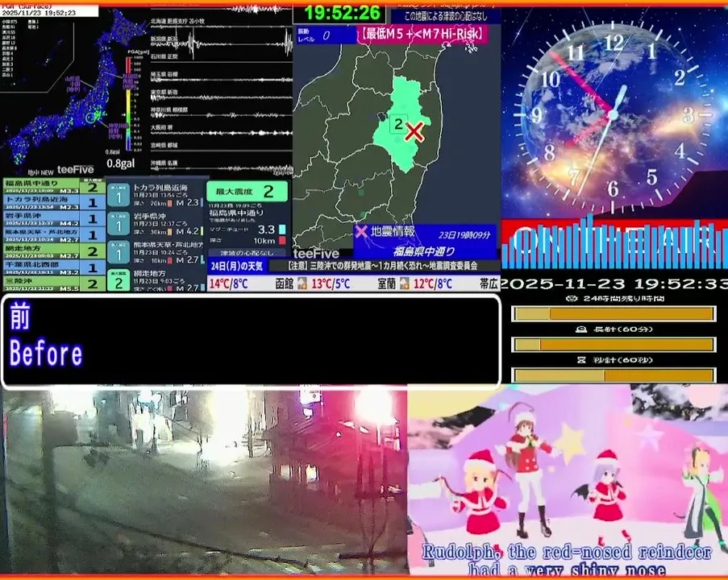
Task: Click the green circle marker on Japan PGA map
Action: coord(91,118)
